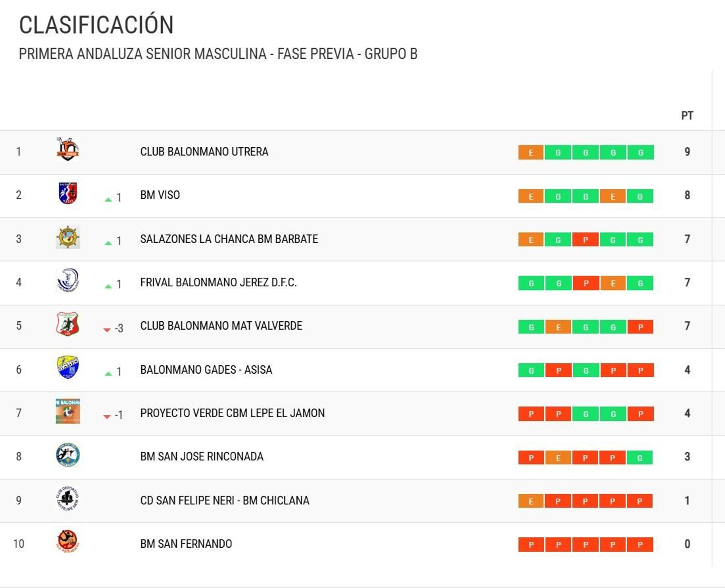725x588 pixels.
Task: Click the Proyecto Verde CBM Lepe team name
Action: coord(232,413)
